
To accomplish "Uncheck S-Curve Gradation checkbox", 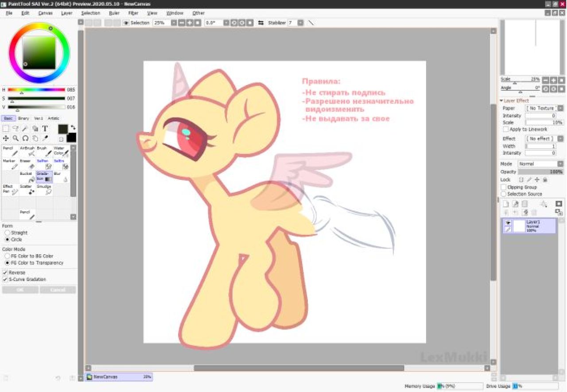I will click(5, 279).
